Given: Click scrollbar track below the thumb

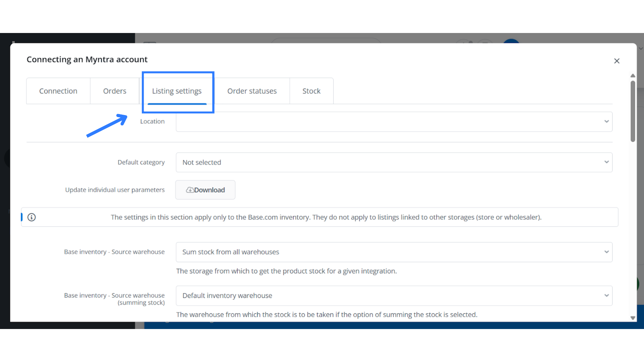Looking at the screenshot, I should 633,226.
